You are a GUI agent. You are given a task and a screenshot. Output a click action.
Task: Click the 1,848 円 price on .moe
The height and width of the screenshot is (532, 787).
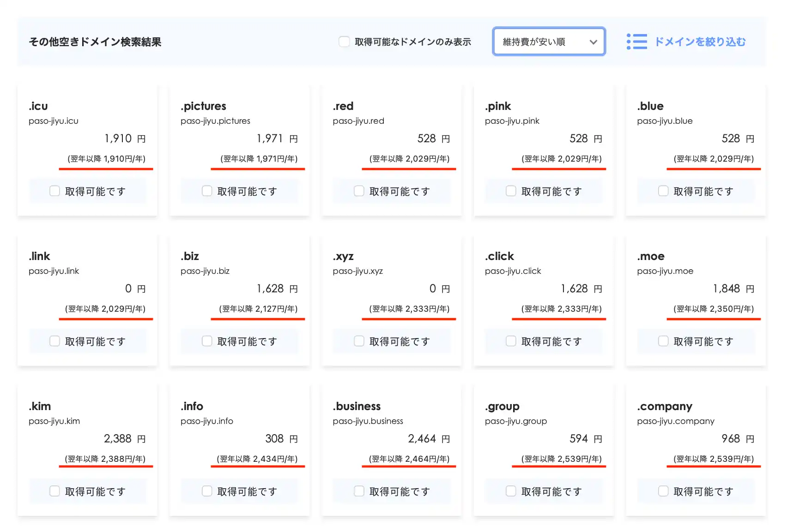click(x=733, y=289)
